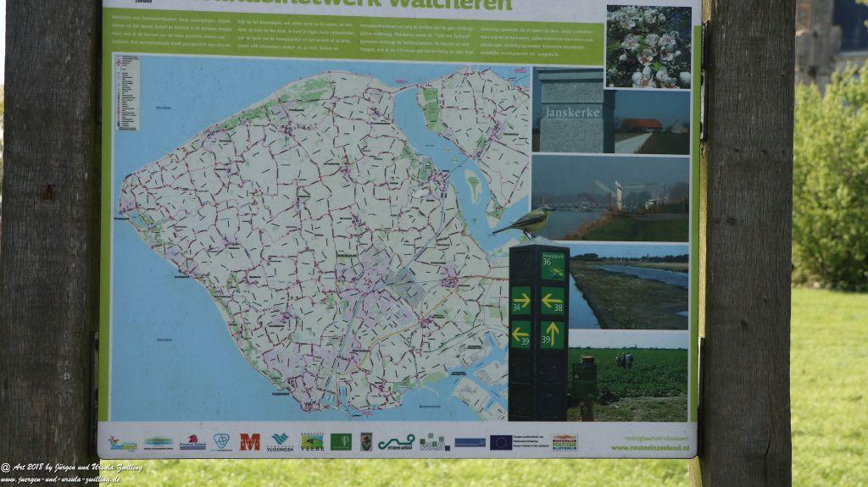Click the green introduction text banner

tap(352, 37)
